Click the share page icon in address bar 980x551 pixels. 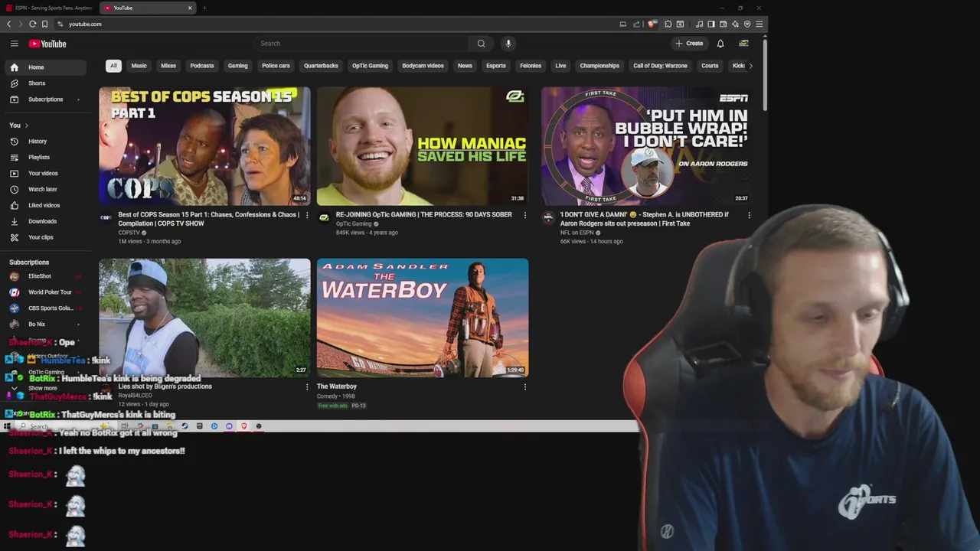click(636, 24)
